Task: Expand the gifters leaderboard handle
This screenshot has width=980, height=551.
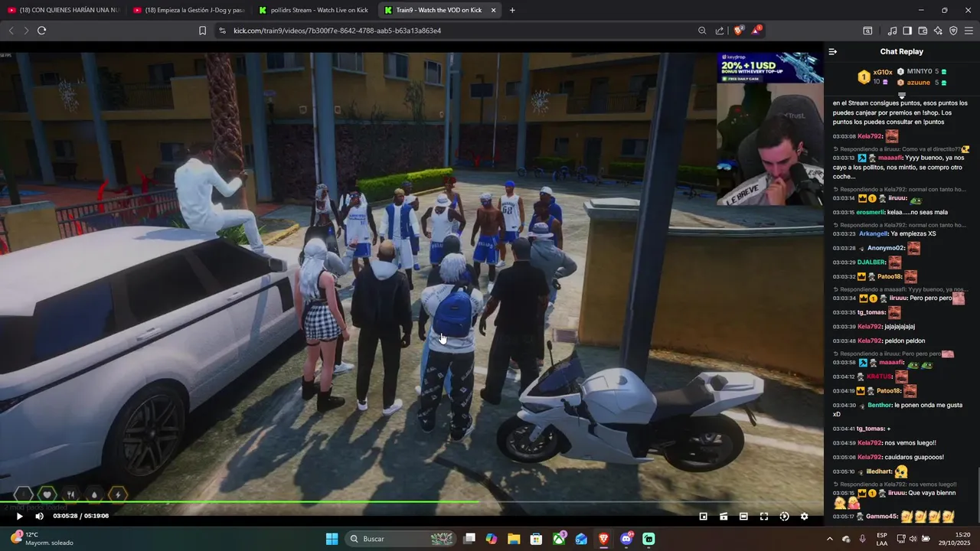Action: (x=902, y=95)
